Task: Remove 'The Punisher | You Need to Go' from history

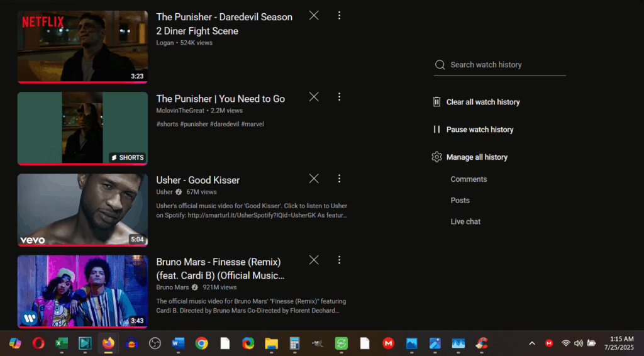Action: click(x=314, y=97)
